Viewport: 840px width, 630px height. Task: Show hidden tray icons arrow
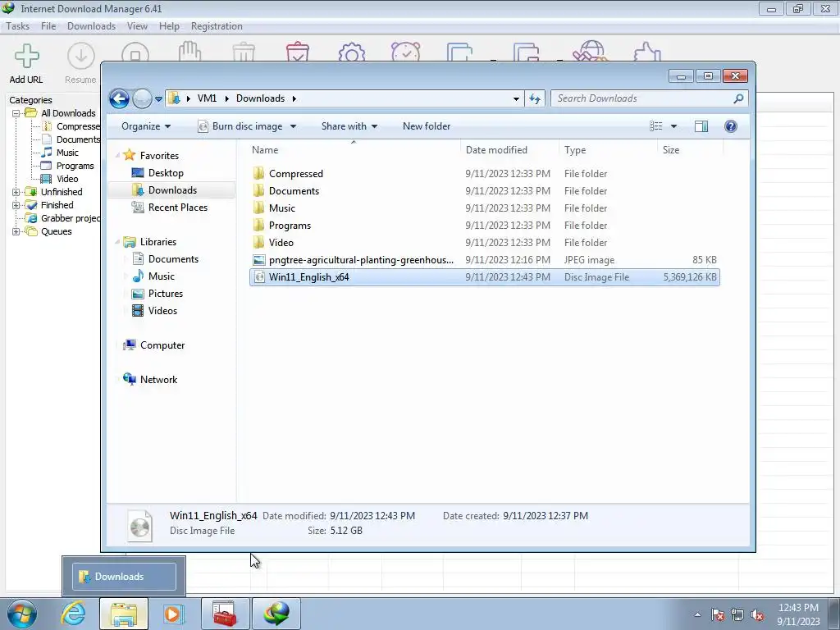tap(697, 614)
